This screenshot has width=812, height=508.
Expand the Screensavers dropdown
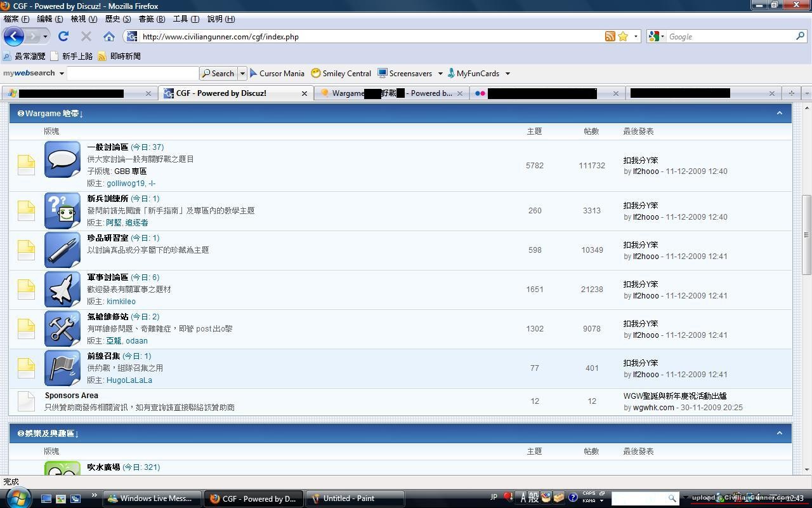click(x=440, y=74)
